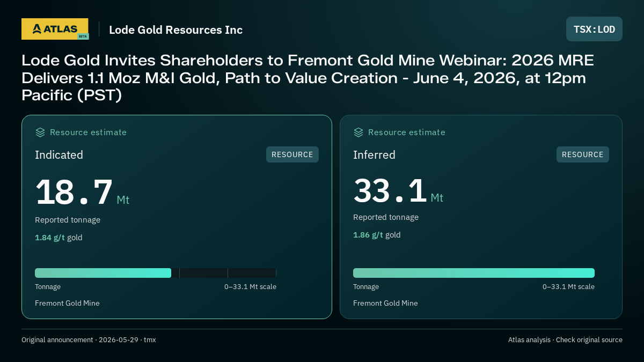
Task: Click the 18.7 Mt tonnage value
Action: point(82,193)
